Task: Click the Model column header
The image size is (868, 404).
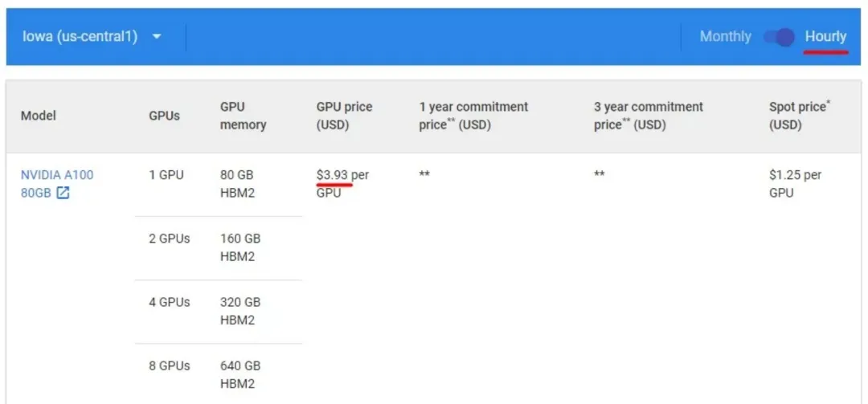Action: click(x=39, y=116)
